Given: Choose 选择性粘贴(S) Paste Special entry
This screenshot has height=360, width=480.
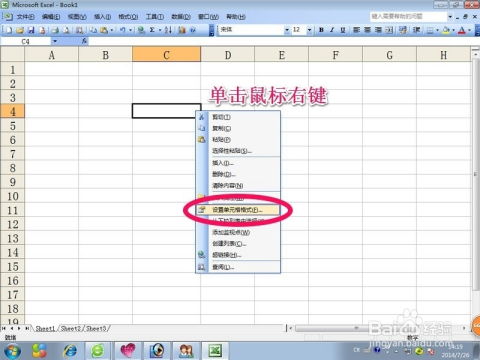Looking at the screenshot, I should click(x=238, y=151).
